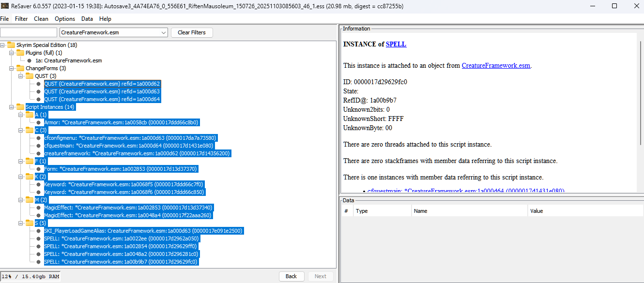Open the File menu
Screen dimensions: 644x283
coord(4,19)
